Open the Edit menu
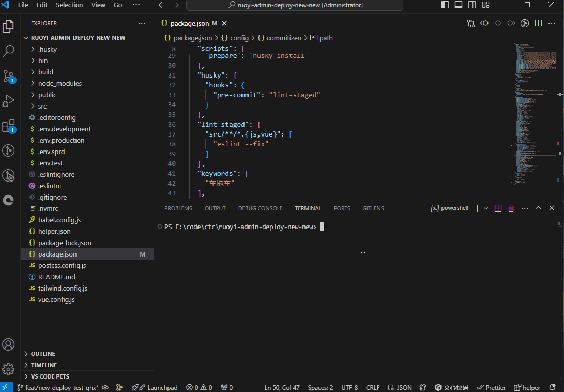This screenshot has width=564, height=392. click(42, 5)
